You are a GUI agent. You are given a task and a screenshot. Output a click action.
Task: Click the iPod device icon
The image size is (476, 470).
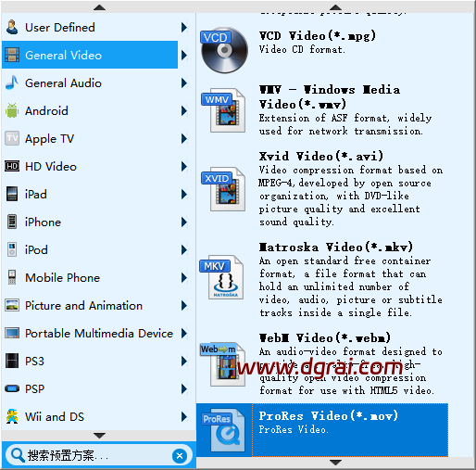tap(12, 249)
